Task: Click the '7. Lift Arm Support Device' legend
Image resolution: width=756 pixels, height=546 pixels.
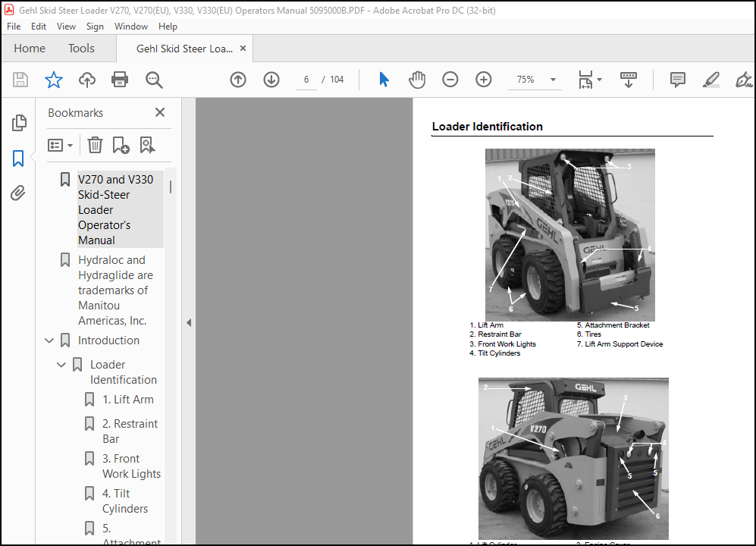Action: pos(620,344)
